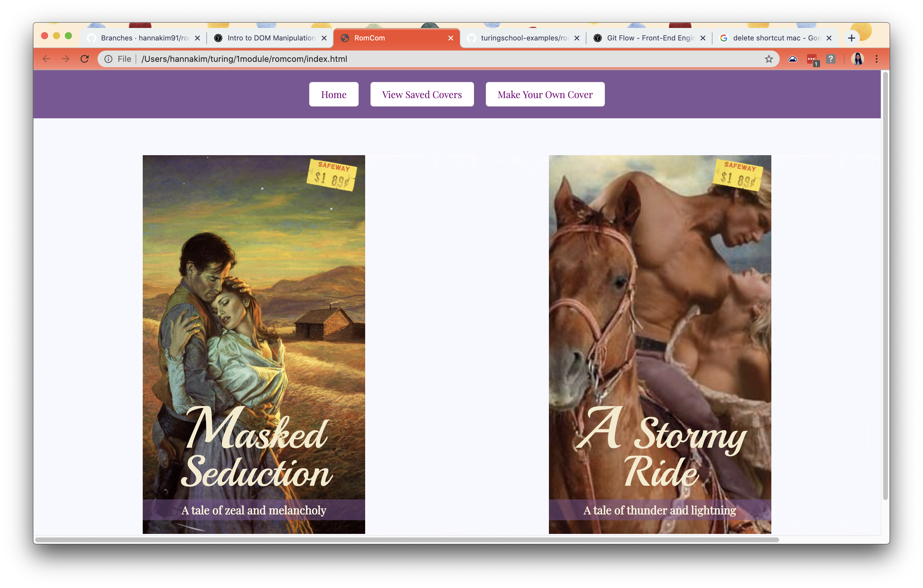Screen dimensions: 923x588
Task: Reload the page with the refresh icon
Action: [85, 59]
